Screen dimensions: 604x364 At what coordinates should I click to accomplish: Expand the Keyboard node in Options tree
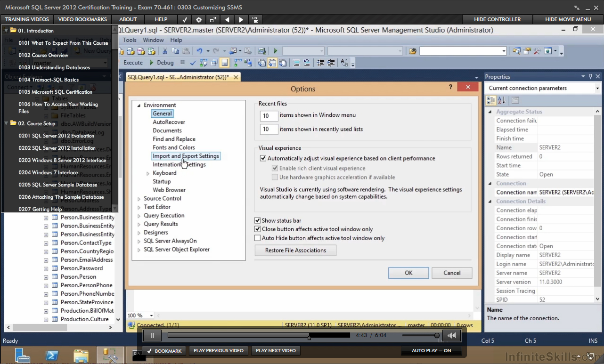tap(148, 173)
